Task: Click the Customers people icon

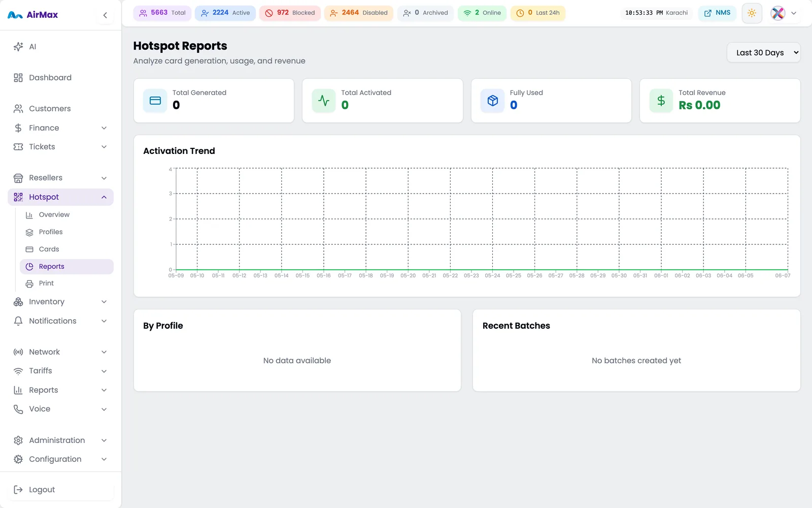Action: click(x=18, y=109)
